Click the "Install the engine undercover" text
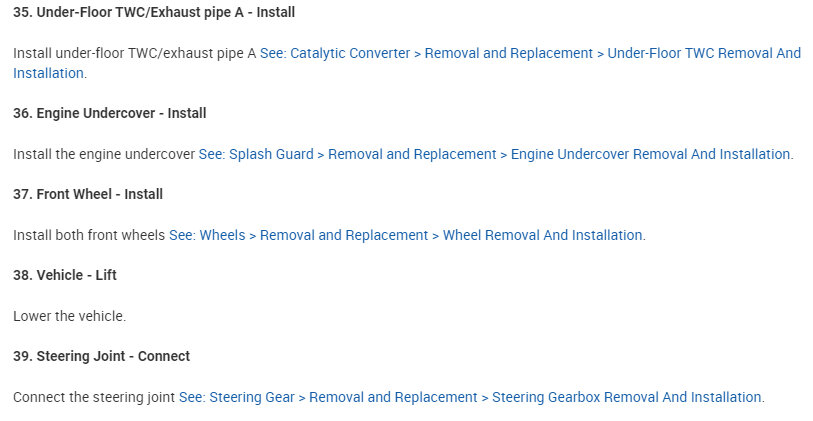Viewport: 813px width, 421px height. 104,154
